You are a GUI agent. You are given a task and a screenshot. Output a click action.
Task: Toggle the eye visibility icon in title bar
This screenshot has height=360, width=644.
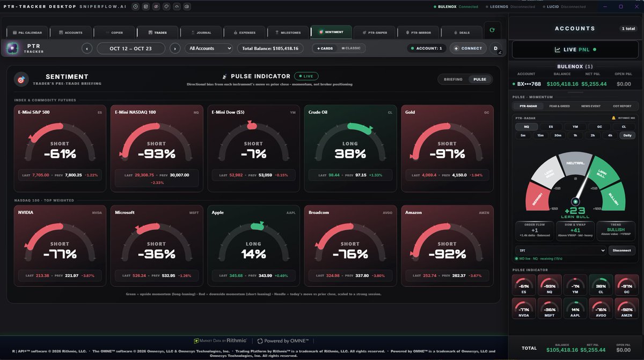[156, 7]
